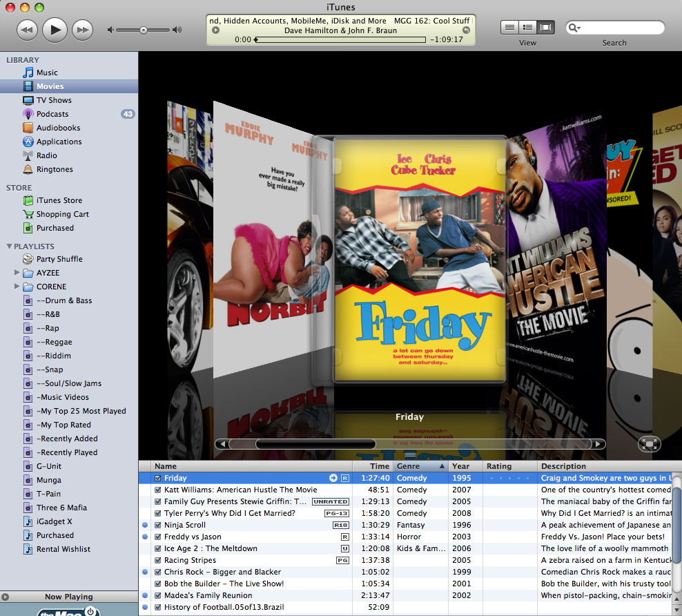Switch to List view
The image size is (682, 616).
click(x=509, y=27)
